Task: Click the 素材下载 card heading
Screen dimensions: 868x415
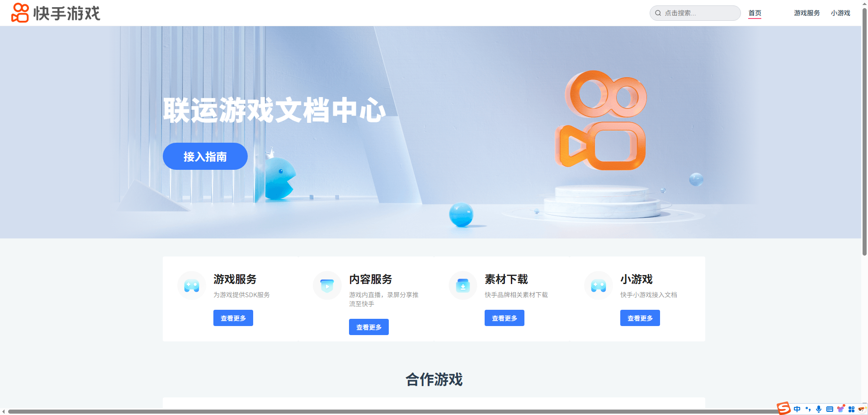Action: [506, 279]
